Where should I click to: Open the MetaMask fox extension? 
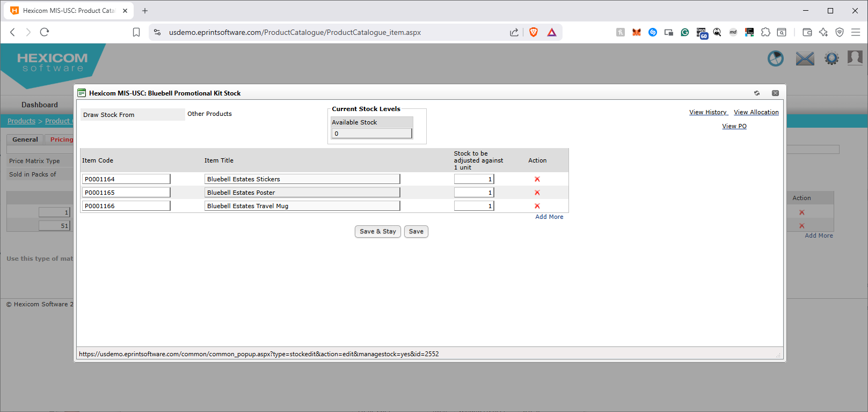click(637, 32)
